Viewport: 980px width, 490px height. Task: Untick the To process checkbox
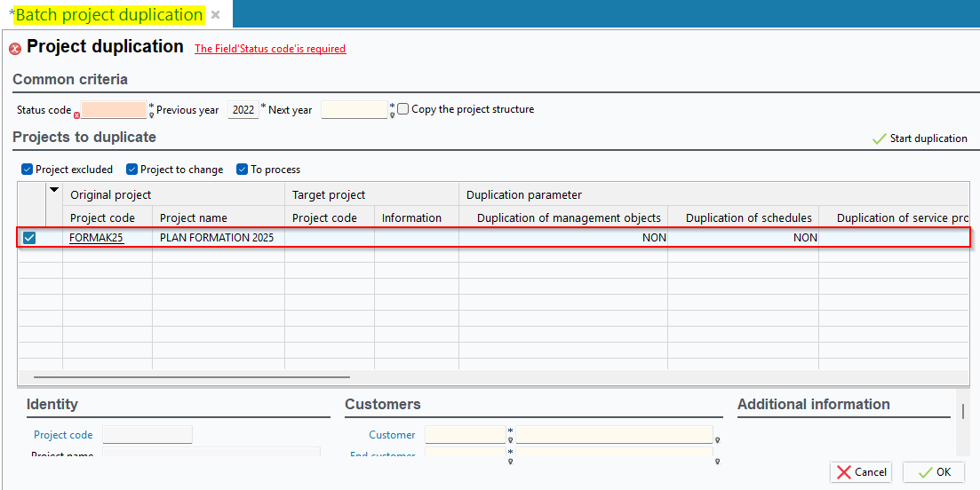tap(242, 170)
